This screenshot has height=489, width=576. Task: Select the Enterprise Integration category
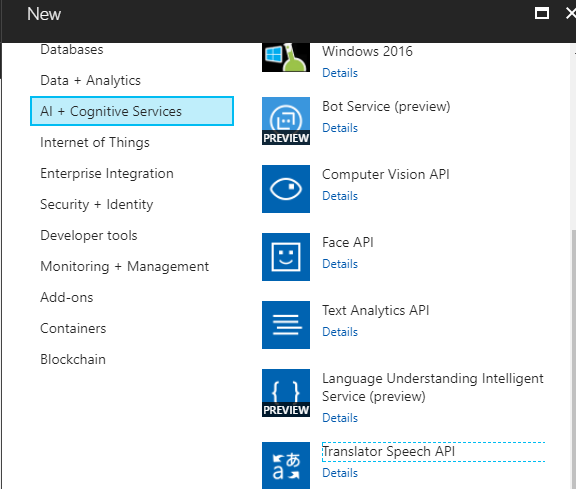click(107, 173)
